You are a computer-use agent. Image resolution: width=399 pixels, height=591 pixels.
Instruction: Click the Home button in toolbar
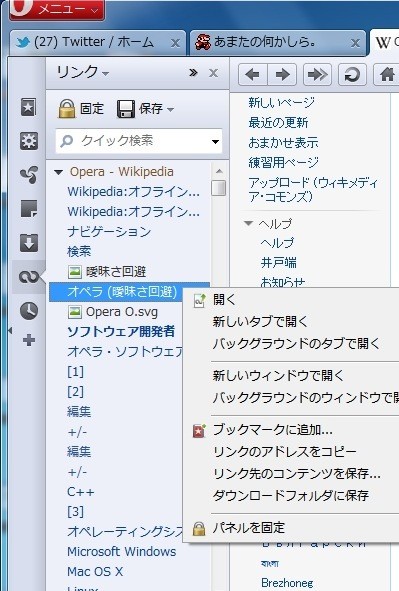387,75
